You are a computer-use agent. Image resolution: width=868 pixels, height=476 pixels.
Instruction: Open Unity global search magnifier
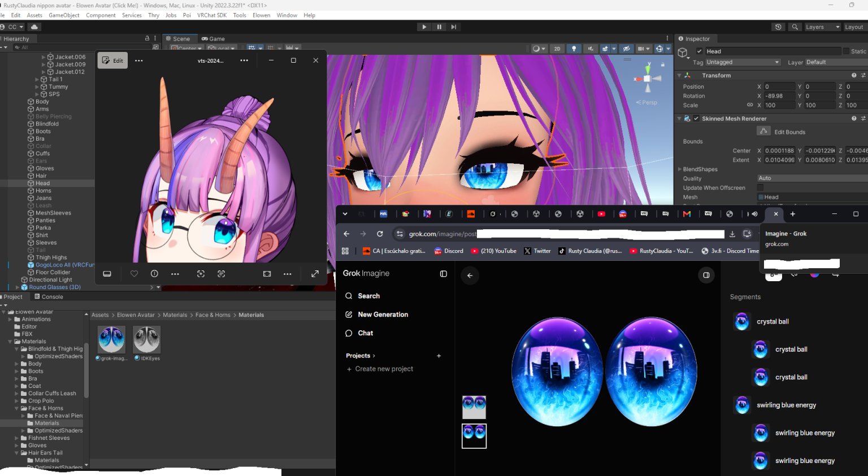795,27
